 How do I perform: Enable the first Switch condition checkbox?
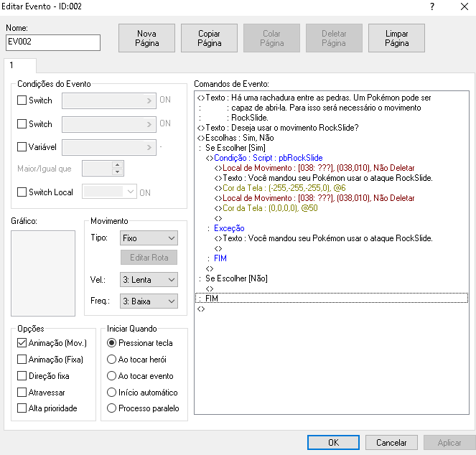click(x=22, y=100)
